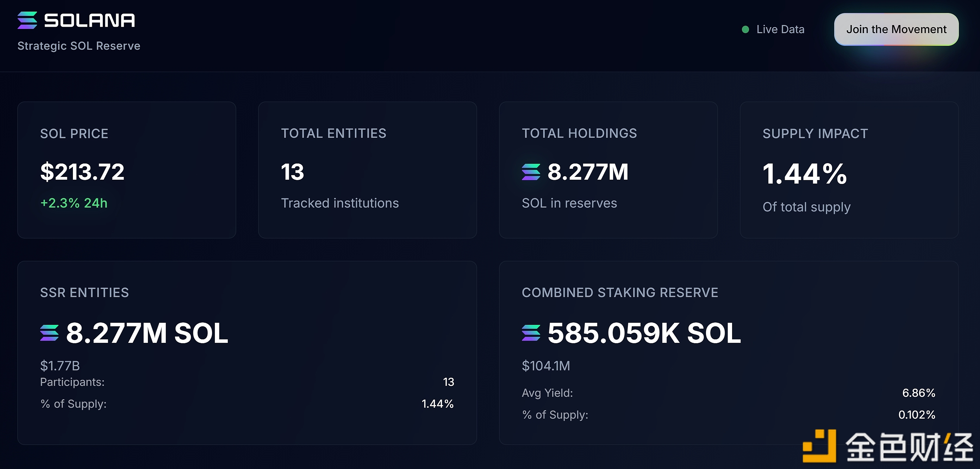
Task: Click the green Live Data status dot
Action: click(745, 29)
